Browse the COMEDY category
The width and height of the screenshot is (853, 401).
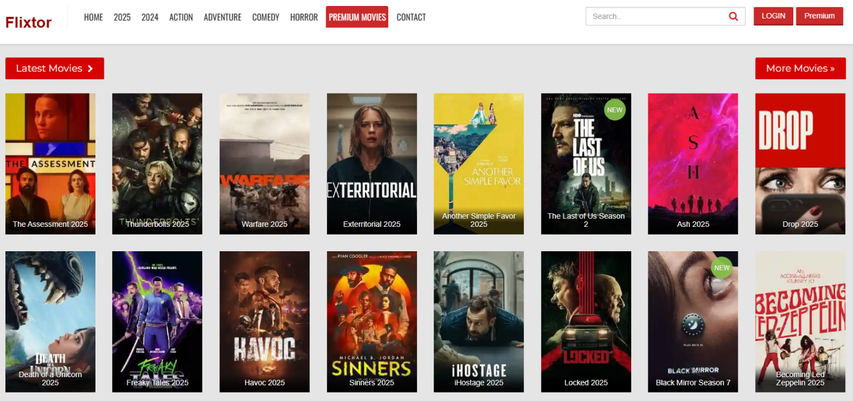[x=265, y=17]
